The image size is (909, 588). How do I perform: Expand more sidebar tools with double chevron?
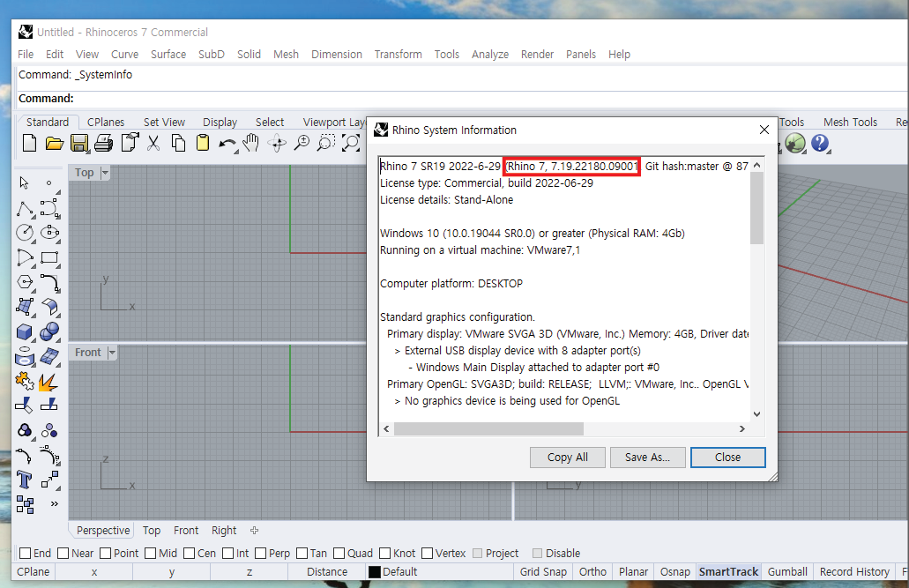(x=55, y=504)
